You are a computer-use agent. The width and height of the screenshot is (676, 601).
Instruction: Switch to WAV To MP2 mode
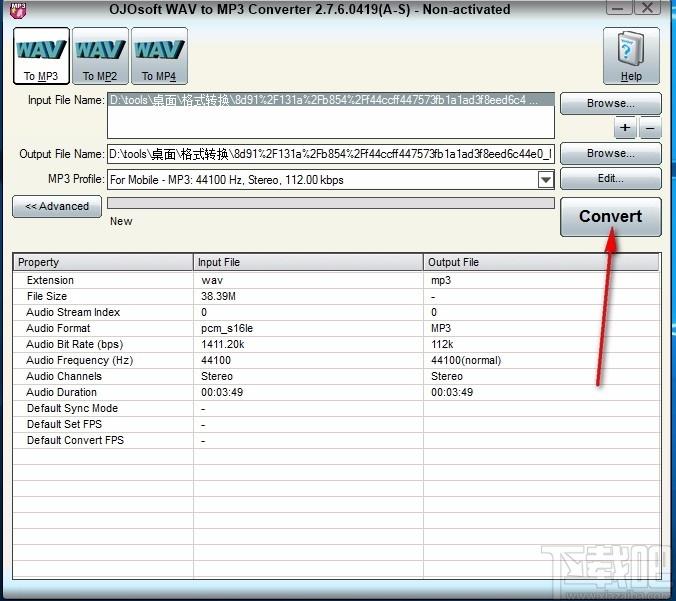pyautogui.click(x=100, y=56)
